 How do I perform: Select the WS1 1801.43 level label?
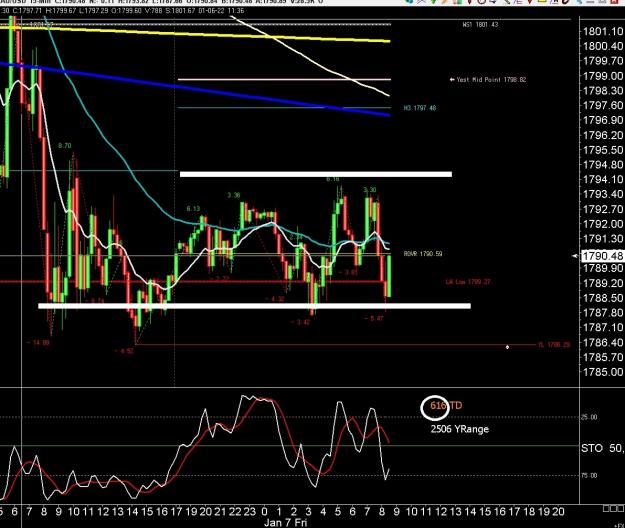click(x=480, y=25)
